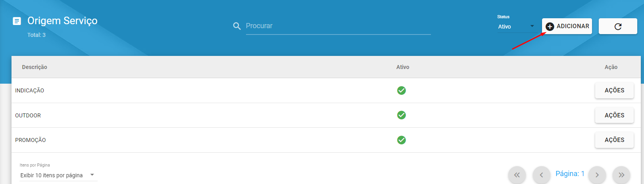Click the green active check for INDICAÇÃO
The image size is (644, 184).
tap(402, 90)
